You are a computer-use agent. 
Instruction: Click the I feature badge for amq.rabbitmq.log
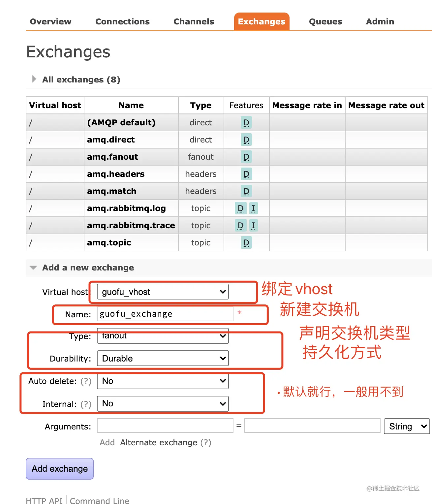(253, 208)
